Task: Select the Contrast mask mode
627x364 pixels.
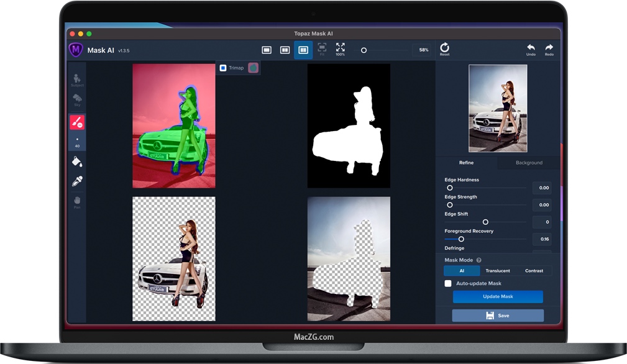Action: 533,271
